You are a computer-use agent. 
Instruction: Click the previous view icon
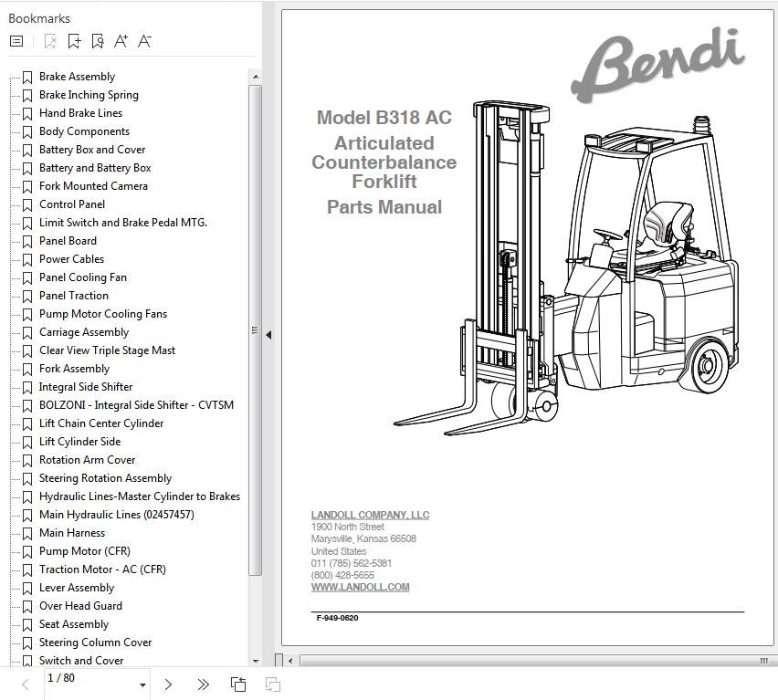click(x=238, y=684)
